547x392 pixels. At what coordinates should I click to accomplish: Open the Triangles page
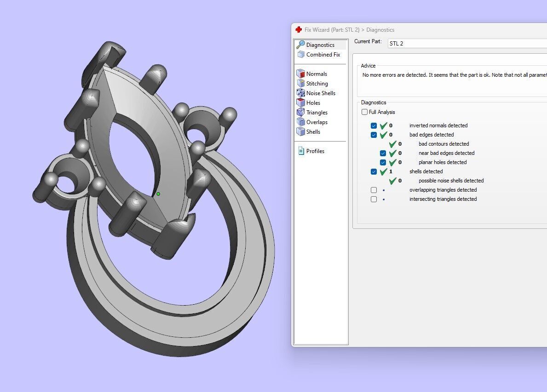tap(317, 113)
